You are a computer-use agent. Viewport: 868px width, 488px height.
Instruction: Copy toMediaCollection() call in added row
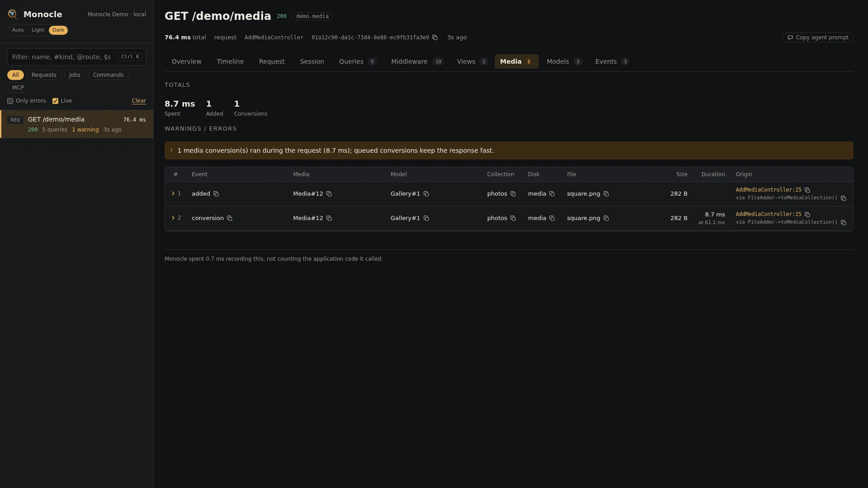844,198
